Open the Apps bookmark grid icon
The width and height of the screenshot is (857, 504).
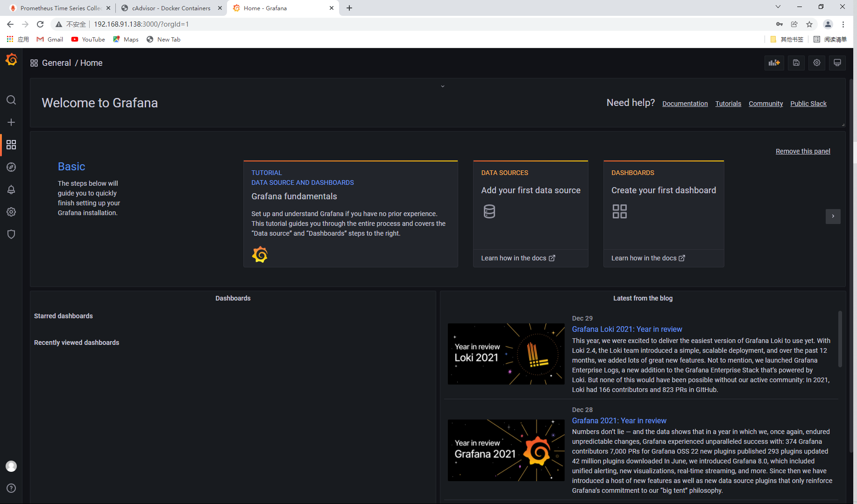10,39
